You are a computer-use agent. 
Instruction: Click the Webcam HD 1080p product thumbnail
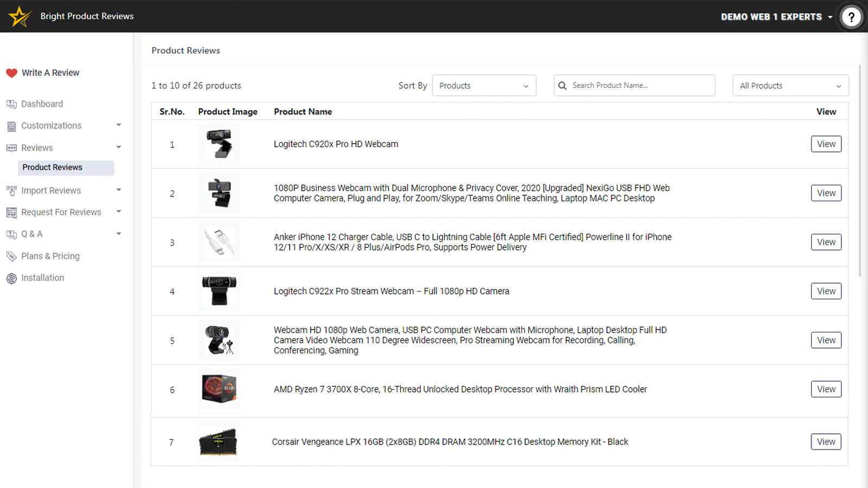pyautogui.click(x=219, y=341)
